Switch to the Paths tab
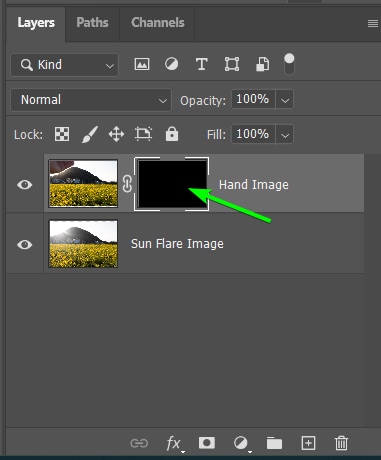The height and width of the screenshot is (460, 381). tap(92, 23)
